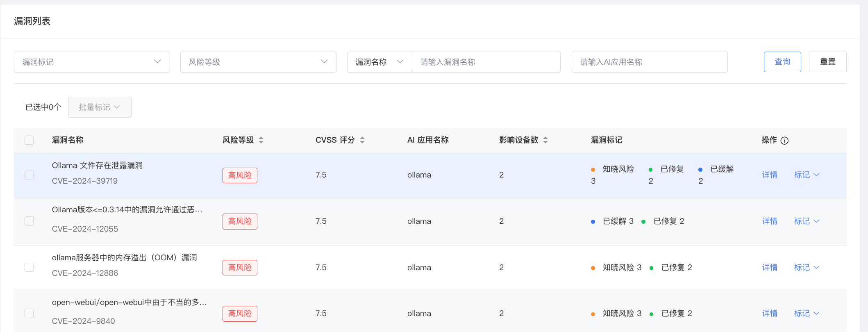868x332 pixels.
Task: Click the chevron on 风险等级 filter
Action: pos(324,62)
